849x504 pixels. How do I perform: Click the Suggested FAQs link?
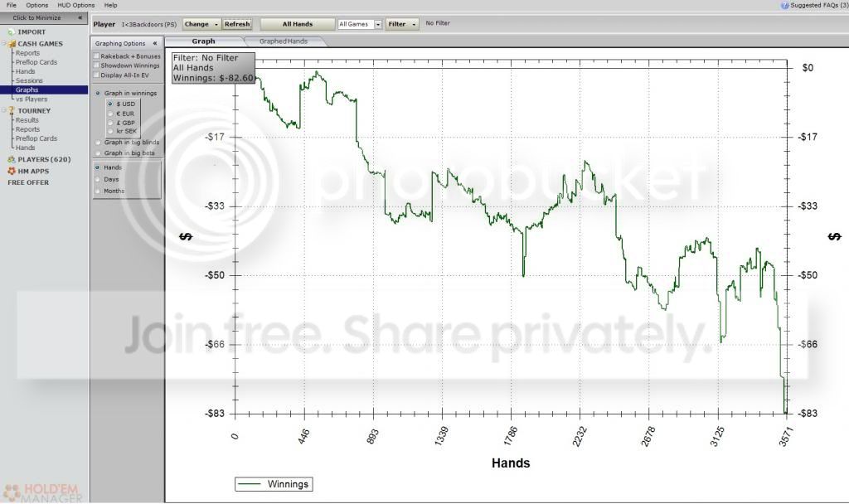[x=819, y=6]
